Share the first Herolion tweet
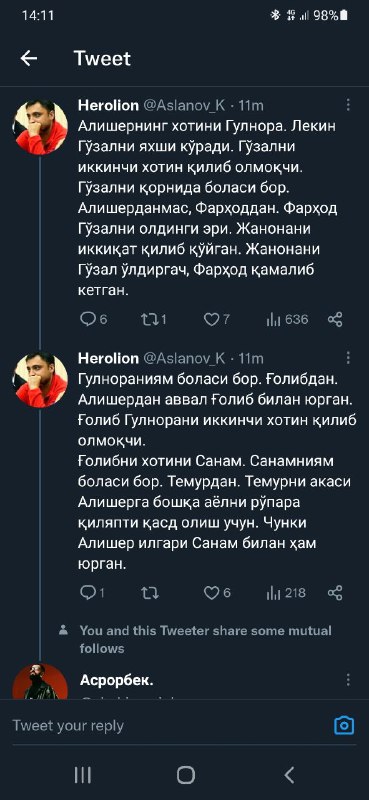 click(335, 319)
